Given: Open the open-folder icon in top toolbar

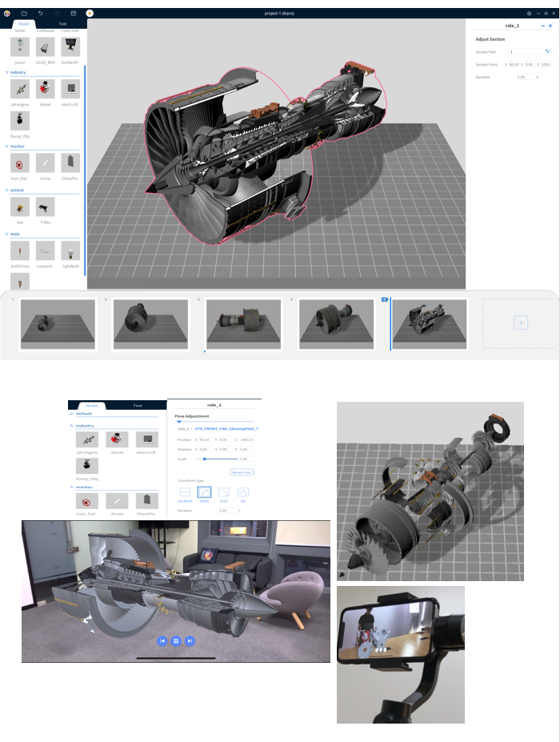Looking at the screenshot, I should (x=24, y=14).
